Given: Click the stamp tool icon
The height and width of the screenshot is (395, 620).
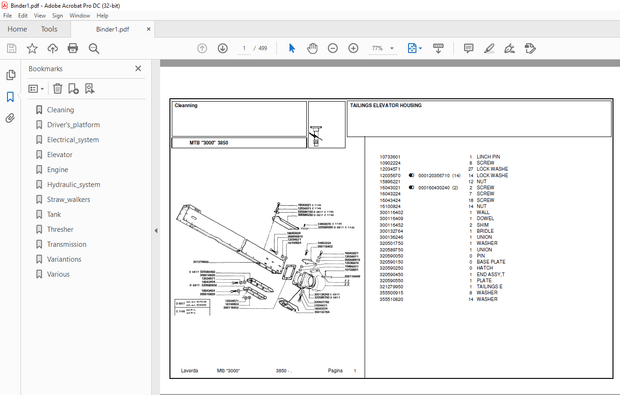Looking at the screenshot, I should click(530, 48).
